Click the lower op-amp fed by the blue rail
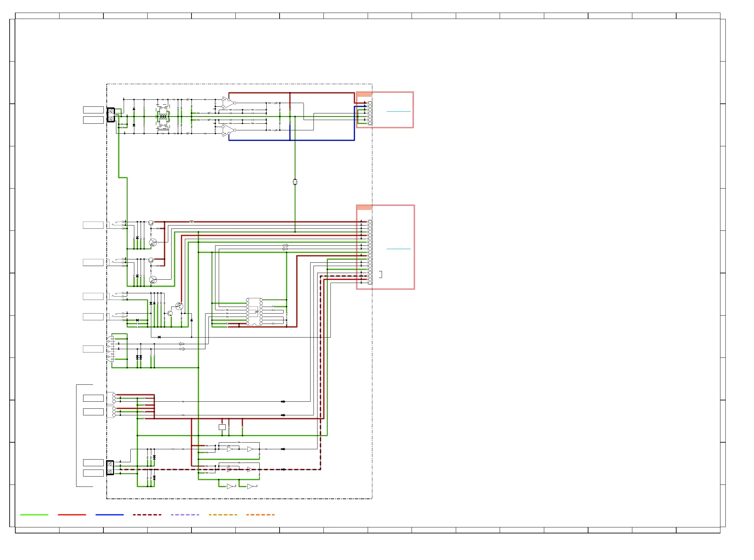This screenshot has height=560, width=754. (x=229, y=130)
